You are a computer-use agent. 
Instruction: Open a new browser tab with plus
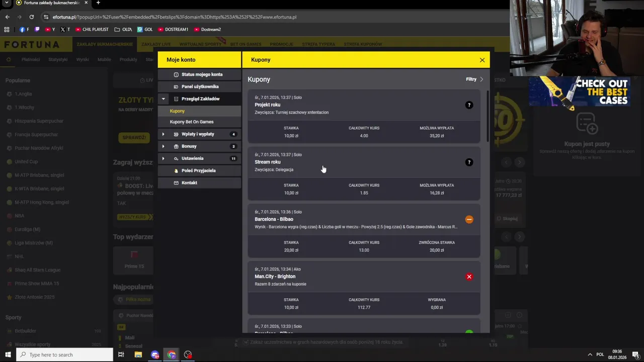click(98, 3)
